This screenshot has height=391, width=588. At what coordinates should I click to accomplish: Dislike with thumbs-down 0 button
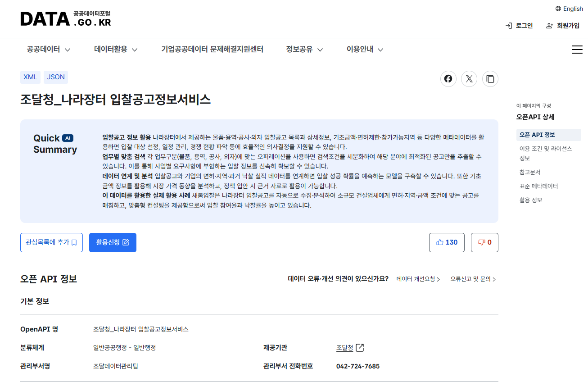[x=484, y=242]
